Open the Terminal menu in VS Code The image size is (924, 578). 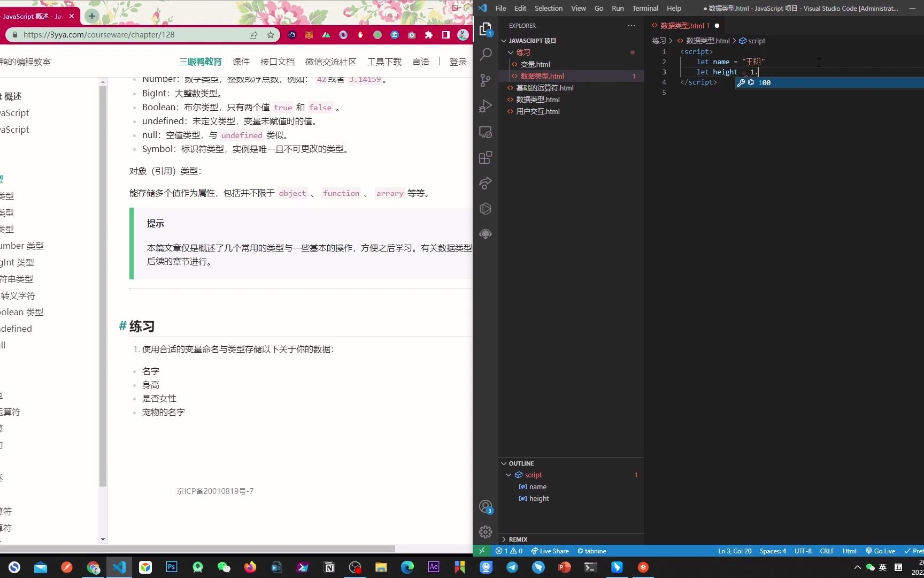point(645,8)
